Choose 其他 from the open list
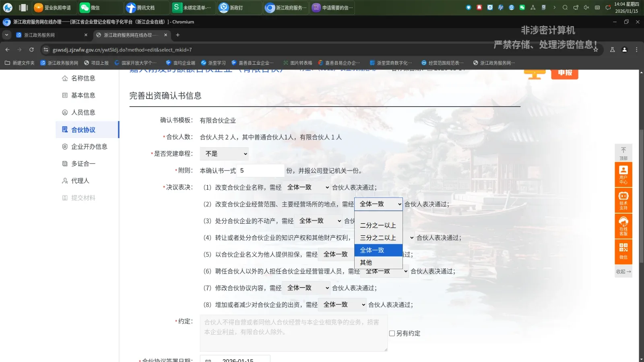This screenshot has height=362, width=644. click(x=378, y=263)
